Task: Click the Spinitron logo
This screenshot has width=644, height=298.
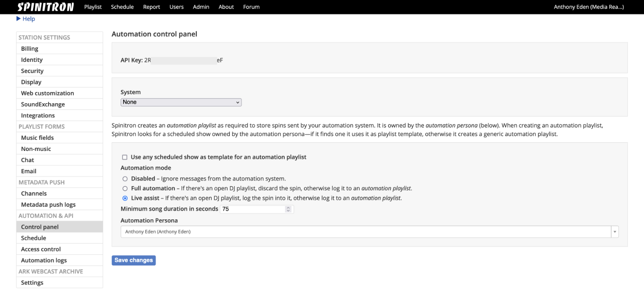Action: tap(46, 7)
